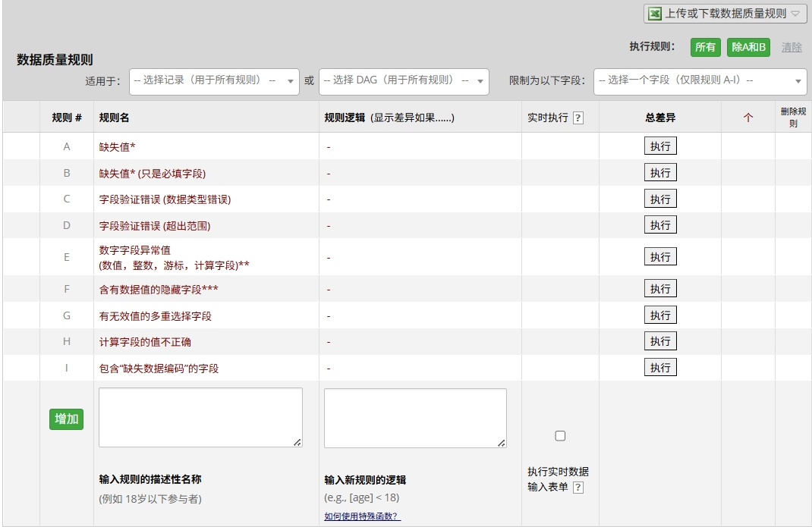Click the green 增加 button
Screen dimensions: 812x527
click(x=66, y=419)
